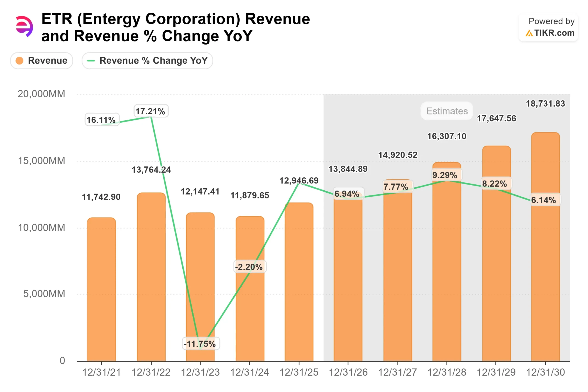Select the chart title text

pyautogui.click(x=175, y=28)
